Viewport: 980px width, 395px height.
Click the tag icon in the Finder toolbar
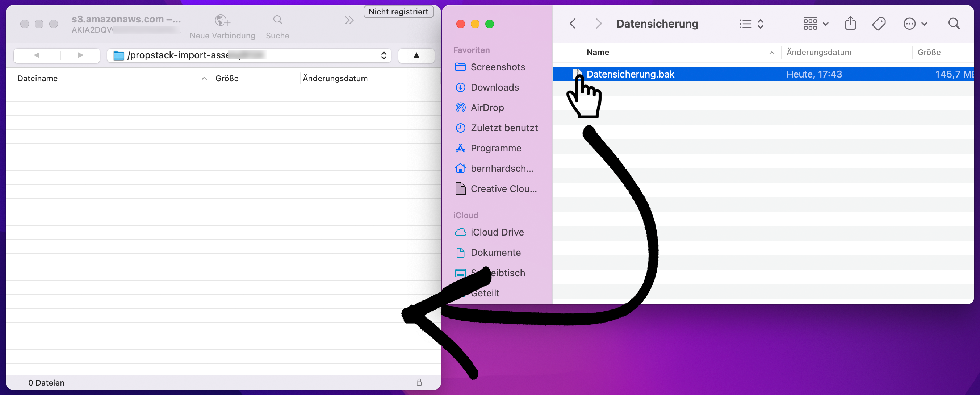tap(879, 24)
